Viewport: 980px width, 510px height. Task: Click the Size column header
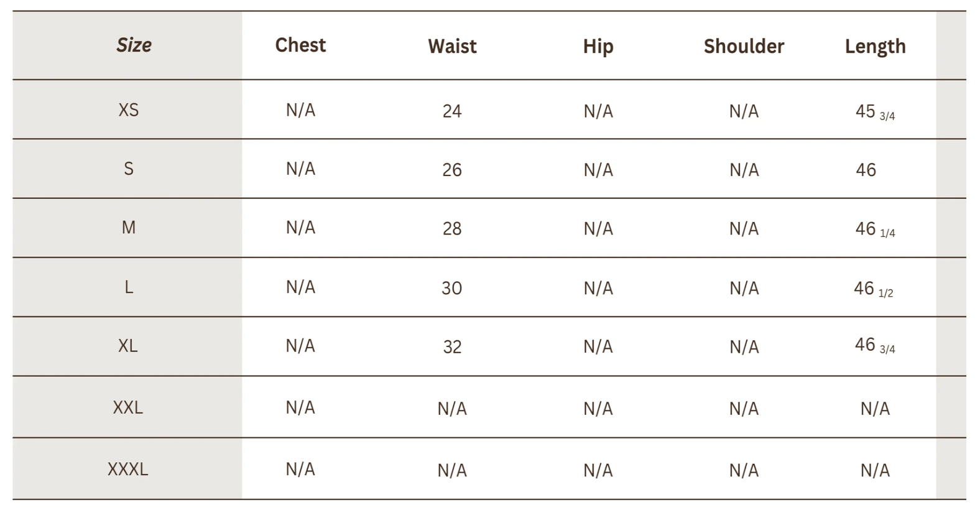tap(134, 45)
